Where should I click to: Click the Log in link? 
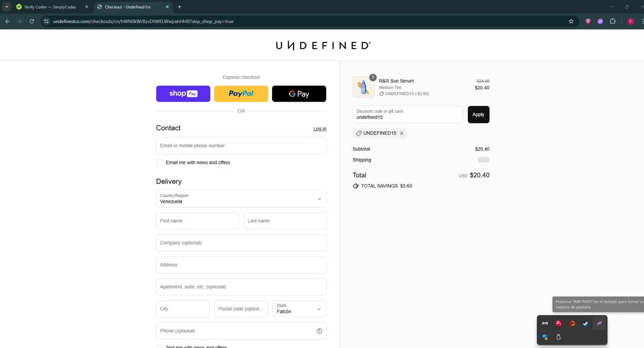(320, 129)
